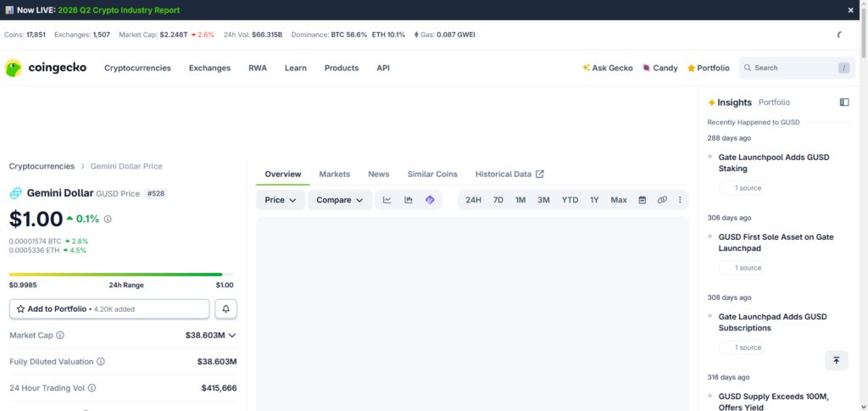Click the price alert bell icon

coord(225,309)
